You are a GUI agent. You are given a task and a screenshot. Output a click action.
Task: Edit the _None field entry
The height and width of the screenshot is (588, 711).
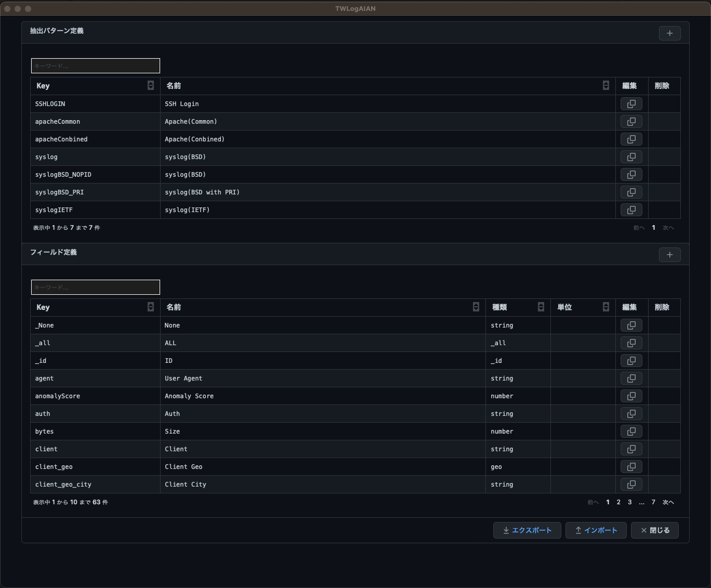[x=631, y=325]
